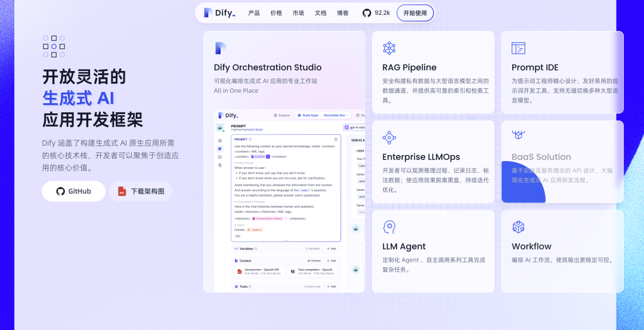Click the Prompt IDE window icon

pos(518,48)
